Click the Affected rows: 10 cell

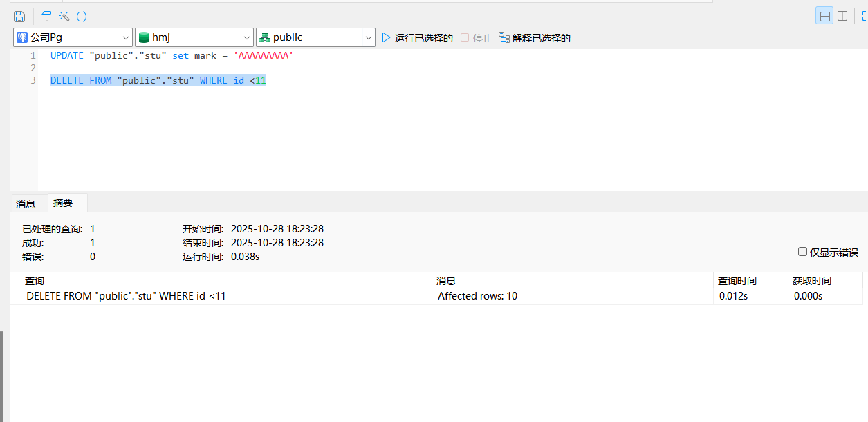[573, 296]
